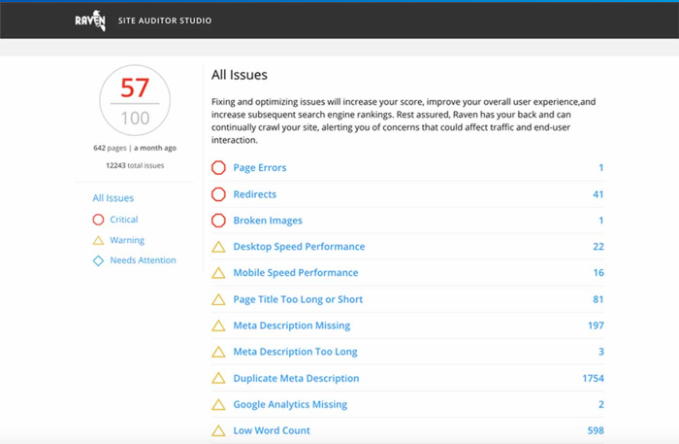Filter by Warning issues
This screenshot has height=444, width=679.
pos(127,240)
